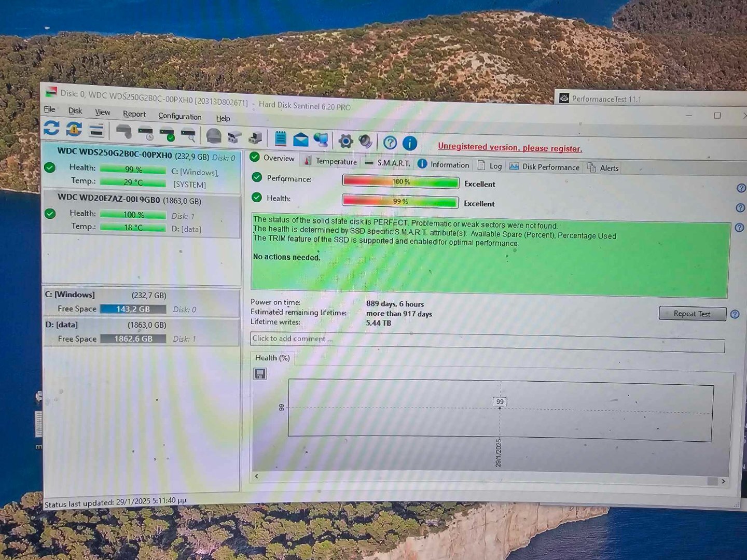747x560 pixels.
Task: Click the disk with green check icon
Action: [167, 134]
